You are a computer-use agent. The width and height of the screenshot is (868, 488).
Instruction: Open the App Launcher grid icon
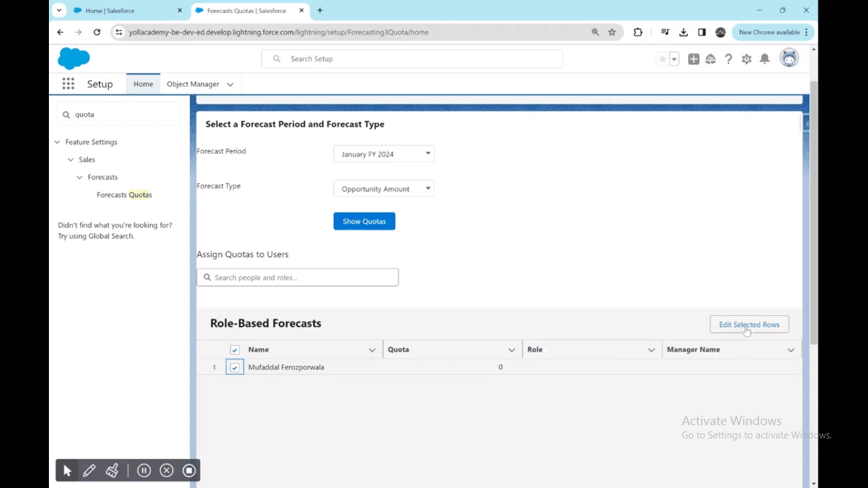[69, 84]
